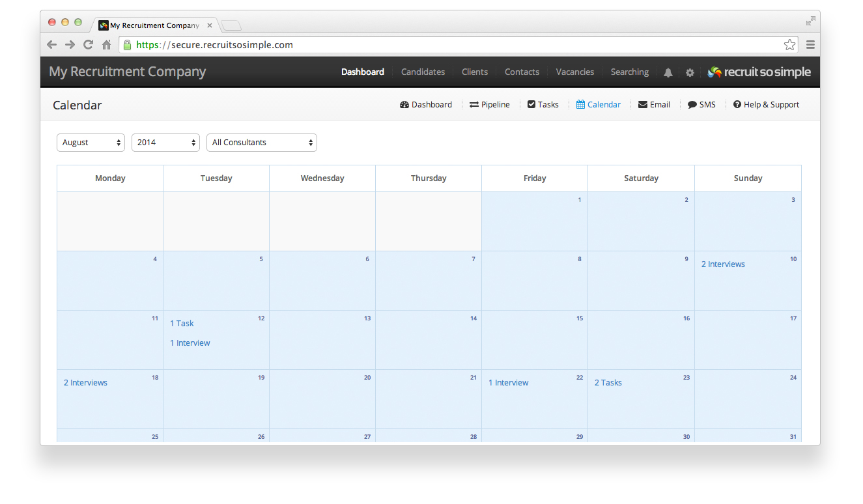Open Chrome hamburger menu
This screenshot has width=863, height=504.
tap(810, 45)
